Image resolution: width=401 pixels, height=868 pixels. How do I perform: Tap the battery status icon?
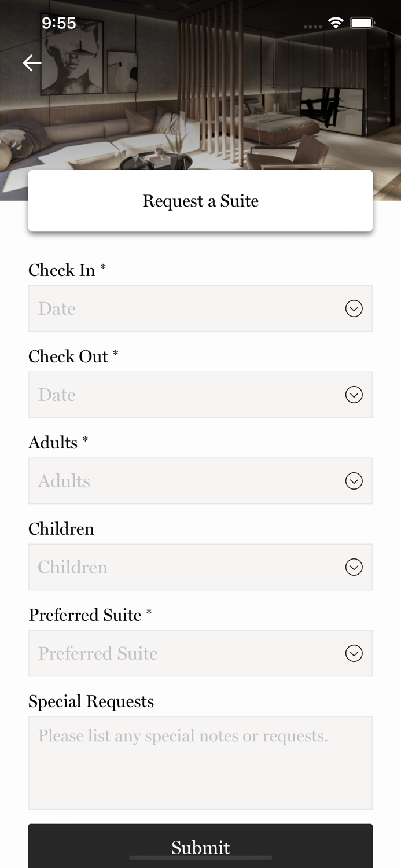click(363, 23)
